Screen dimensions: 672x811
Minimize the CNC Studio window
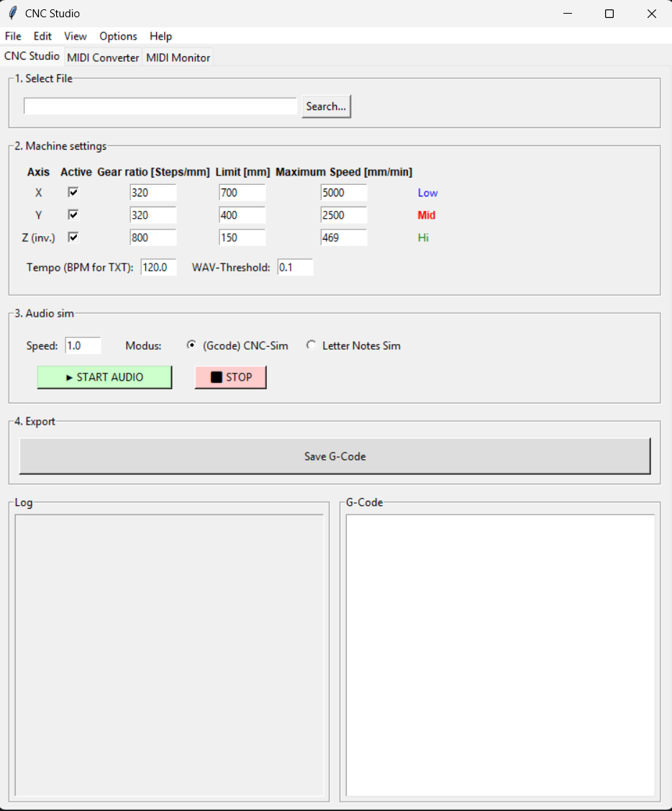click(568, 14)
